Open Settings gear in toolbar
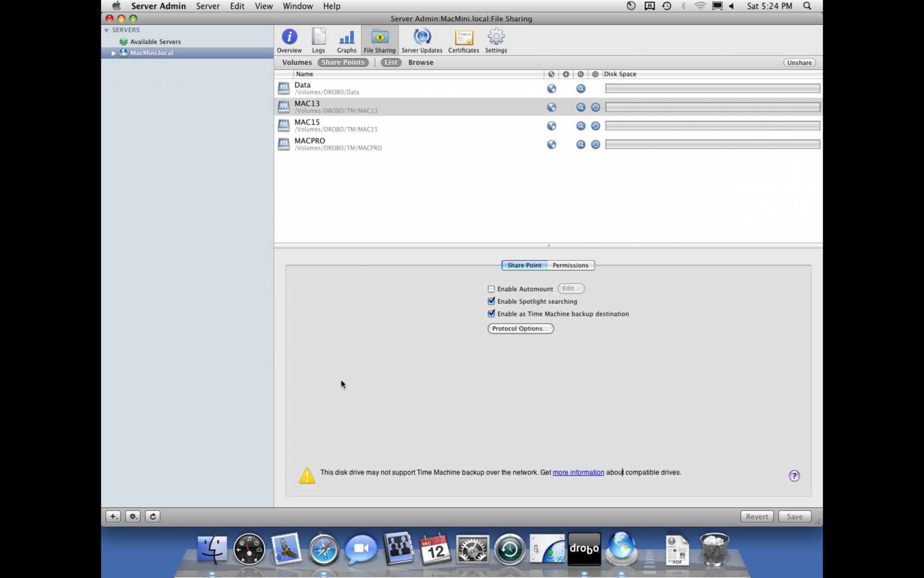Image resolution: width=924 pixels, height=578 pixels. 496,40
